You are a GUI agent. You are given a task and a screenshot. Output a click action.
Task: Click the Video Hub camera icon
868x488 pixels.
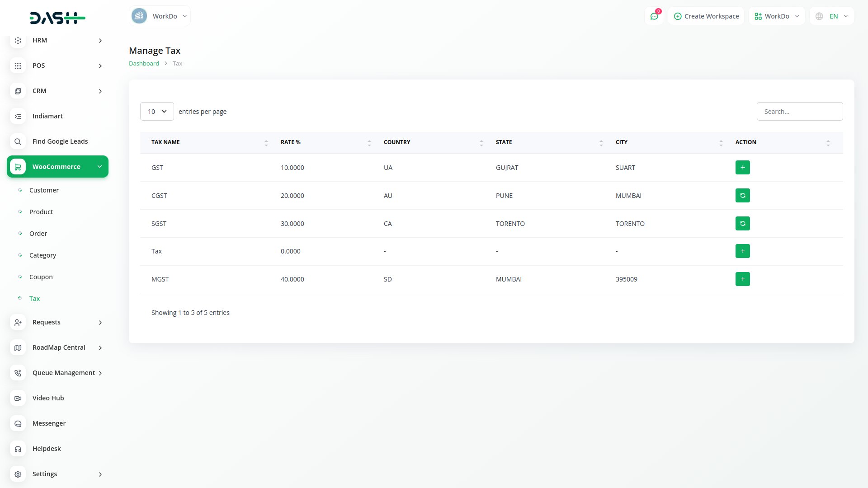click(x=18, y=398)
